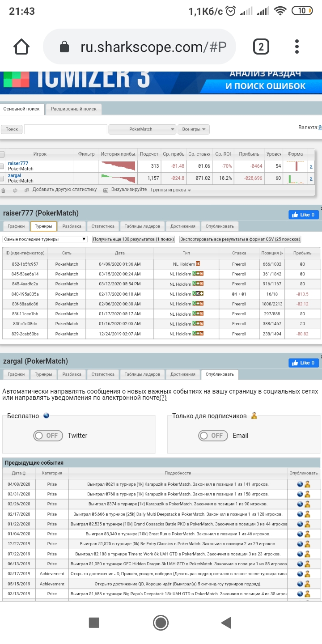Screen dimensions: 322x644
Task: Open raiser777 Графики tab
Action: pyautogui.click(x=16, y=226)
